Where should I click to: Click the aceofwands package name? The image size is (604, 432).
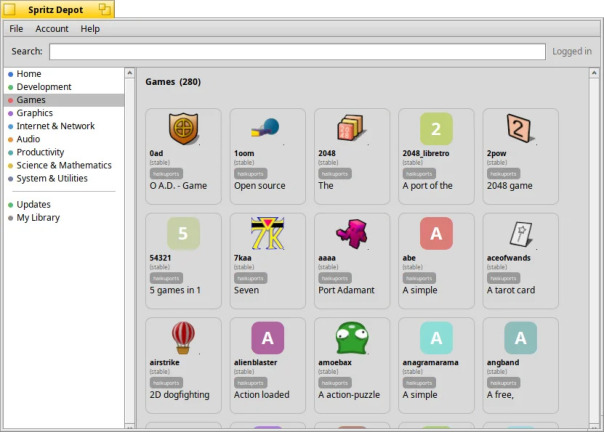click(x=508, y=258)
